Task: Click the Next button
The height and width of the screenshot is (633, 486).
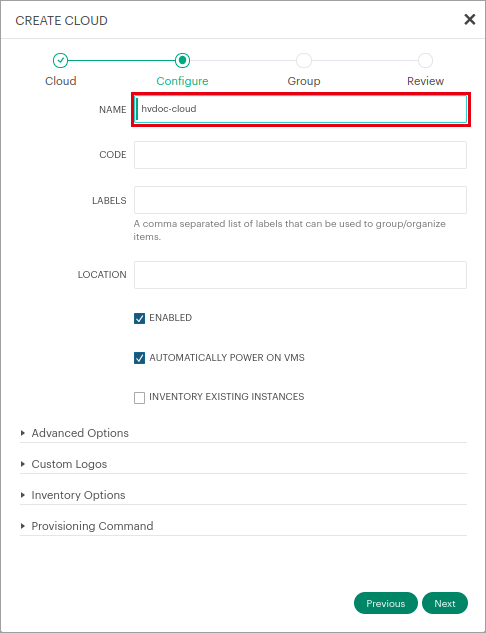Action: point(445,603)
